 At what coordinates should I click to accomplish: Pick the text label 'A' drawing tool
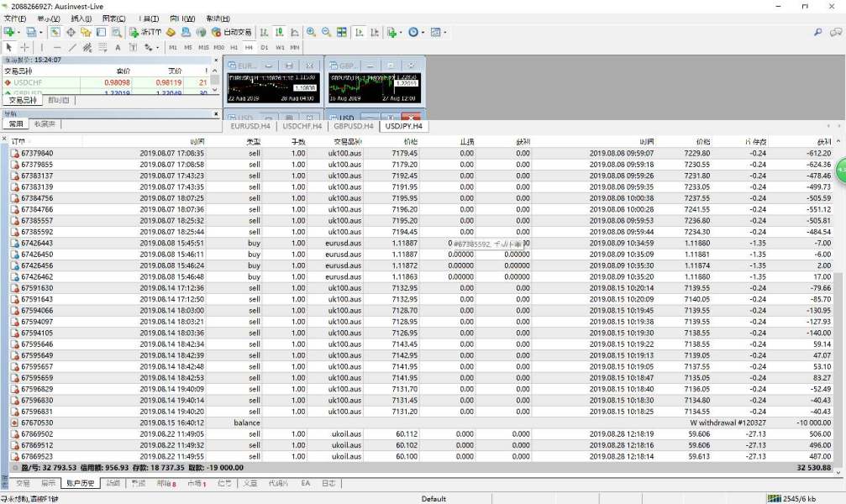tap(118, 48)
